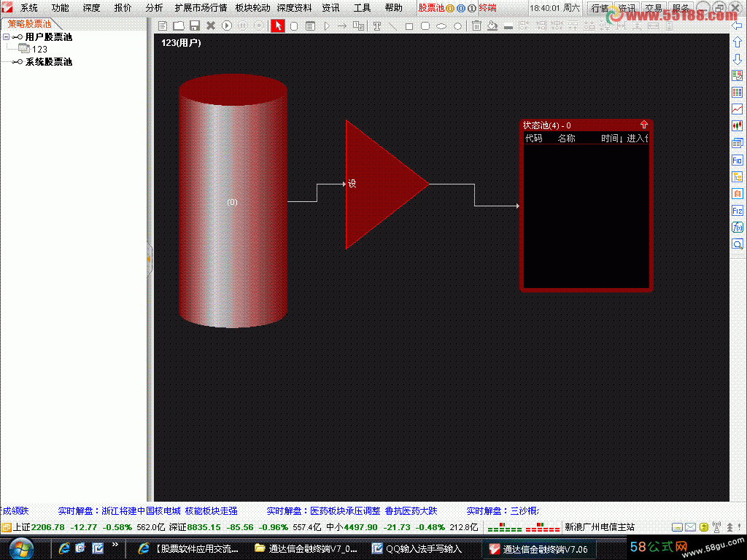
Task: Click the blue down arrow on right sidebar
Action: [x=737, y=59]
